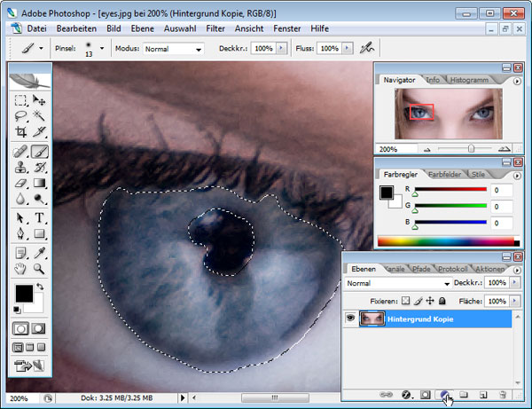Screen dimensions: 532x409
Task: Activate the Zoom magnifier tool
Action: click(40, 268)
